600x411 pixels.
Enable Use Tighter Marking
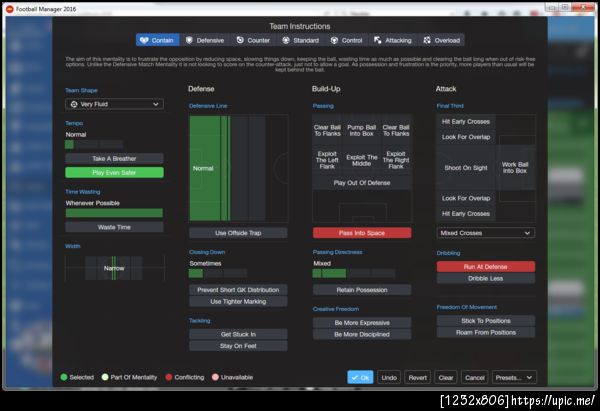(x=238, y=302)
